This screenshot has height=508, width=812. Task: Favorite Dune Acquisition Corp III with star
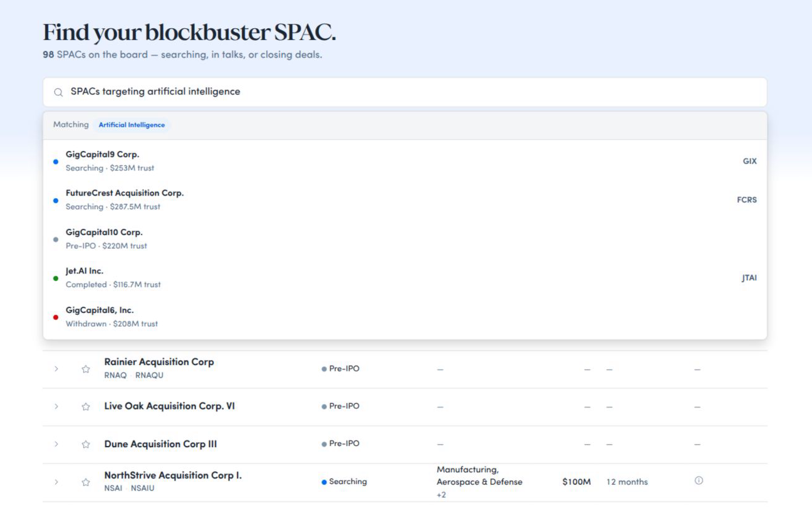click(86, 445)
